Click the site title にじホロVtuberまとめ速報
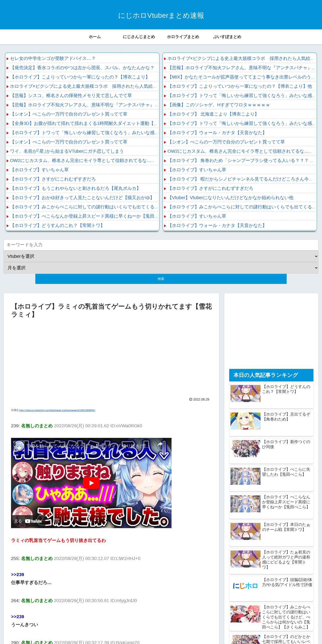This screenshot has width=322, height=644. [161, 16]
